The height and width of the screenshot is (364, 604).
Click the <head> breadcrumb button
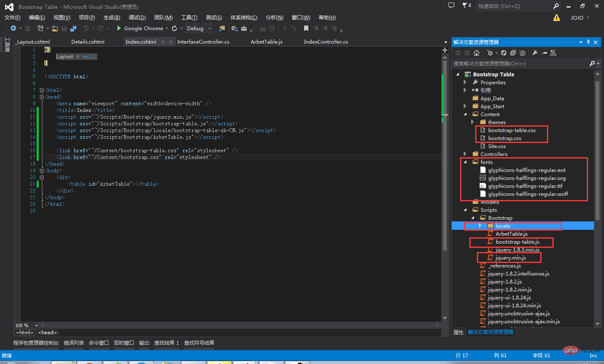47,333
